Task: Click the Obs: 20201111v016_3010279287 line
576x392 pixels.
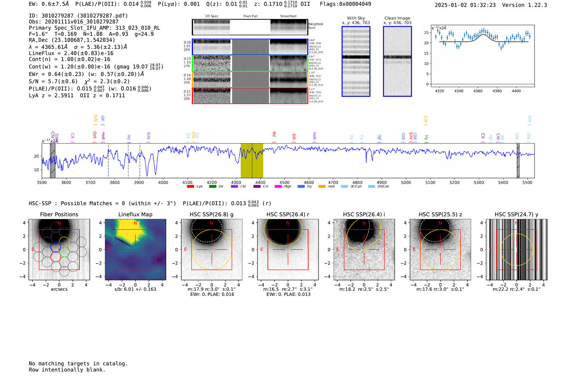Action: (74, 22)
